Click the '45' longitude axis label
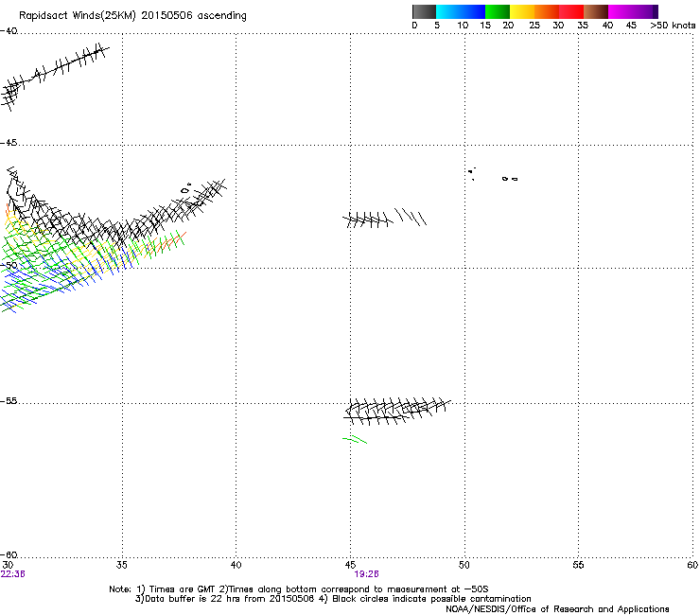 [x=350, y=565]
